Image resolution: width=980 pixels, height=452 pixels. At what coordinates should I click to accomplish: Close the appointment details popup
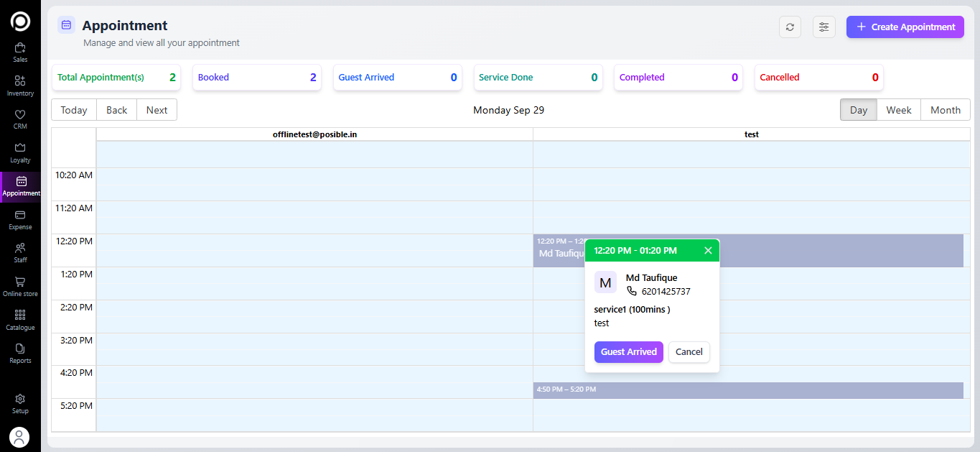coord(708,251)
